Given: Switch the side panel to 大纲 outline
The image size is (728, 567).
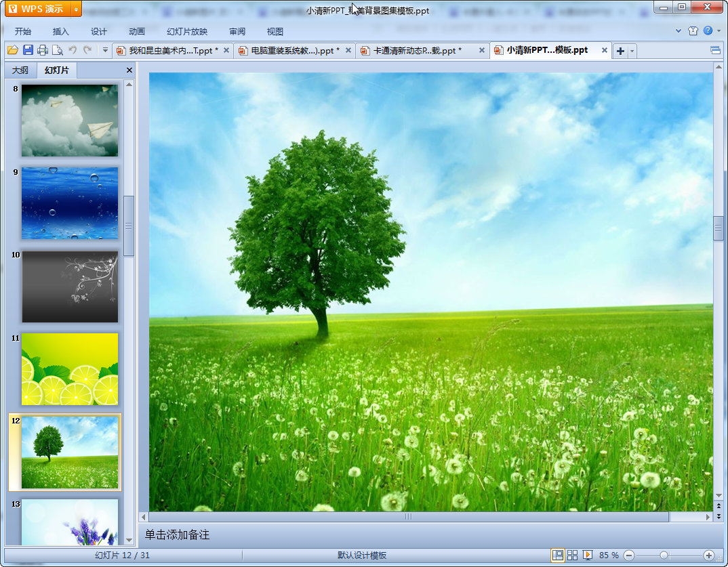Looking at the screenshot, I should (20, 70).
